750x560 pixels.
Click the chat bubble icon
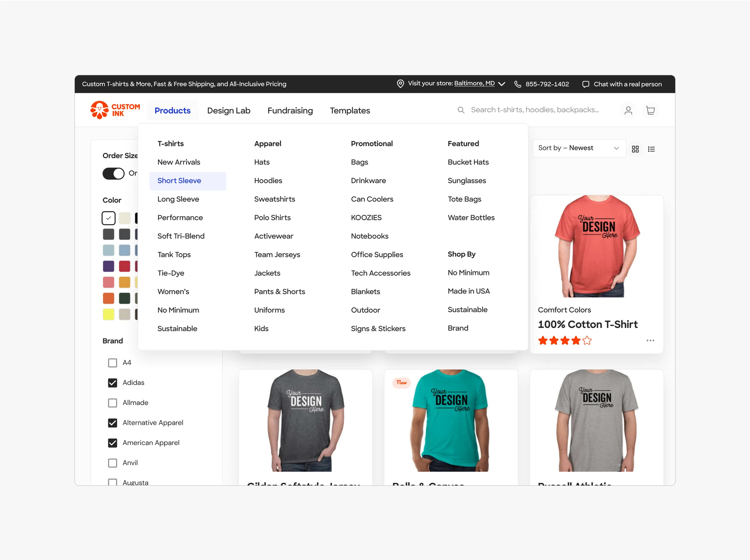586,84
